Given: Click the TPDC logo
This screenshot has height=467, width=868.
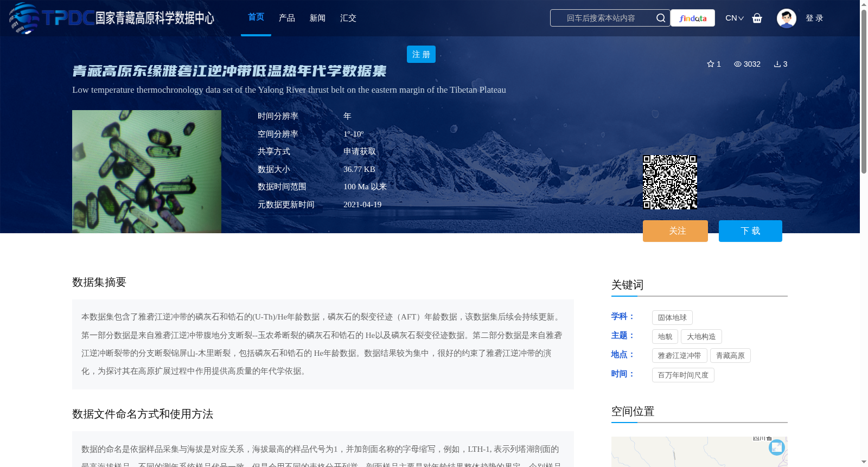Looking at the screenshot, I should pos(111,18).
